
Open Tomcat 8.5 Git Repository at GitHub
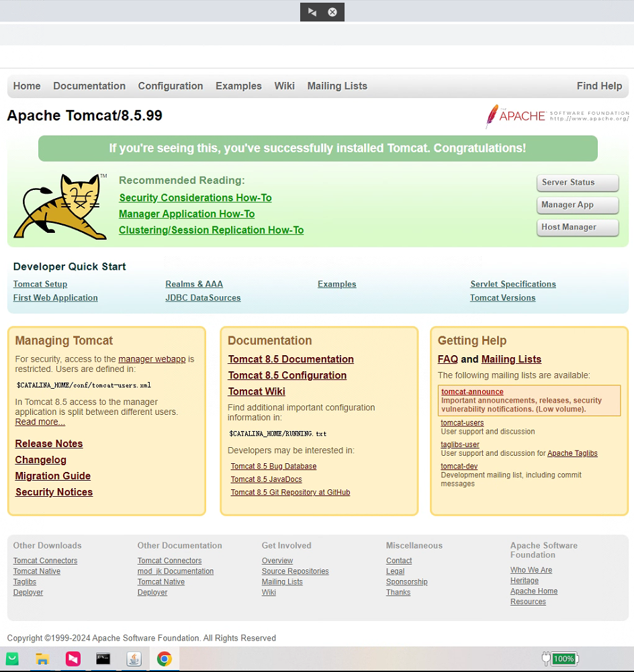click(x=290, y=493)
